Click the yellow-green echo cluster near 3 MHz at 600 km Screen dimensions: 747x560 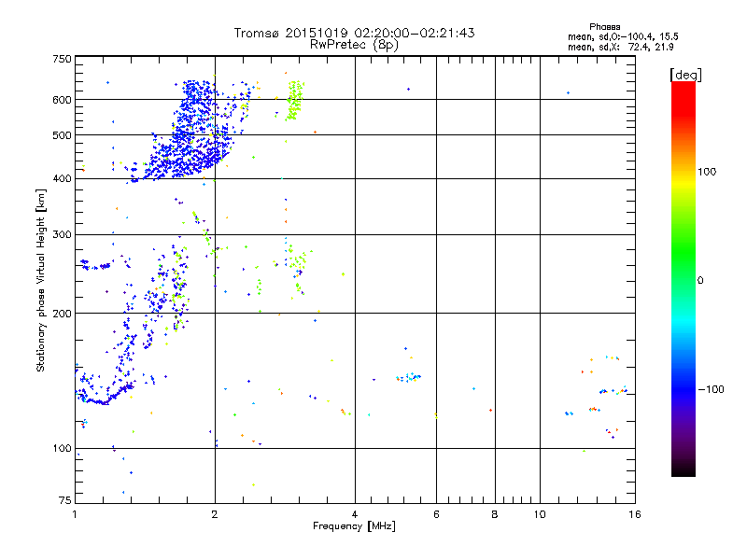(x=295, y=100)
